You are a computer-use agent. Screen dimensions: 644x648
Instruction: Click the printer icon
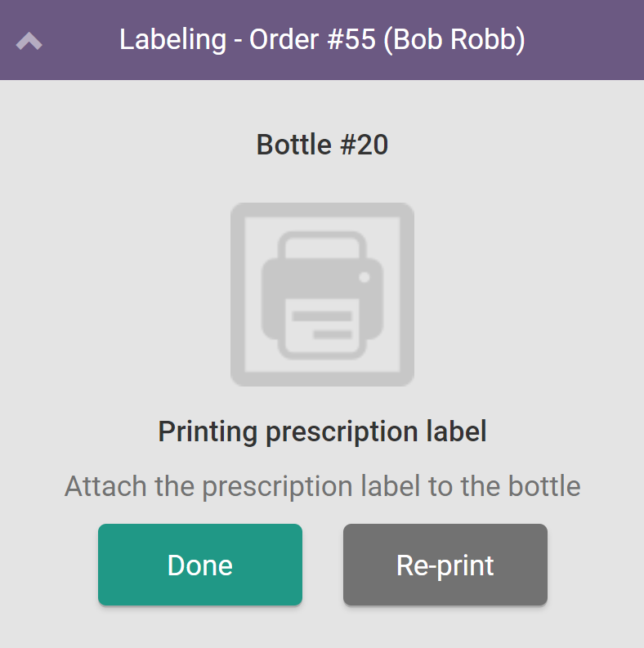(x=322, y=294)
